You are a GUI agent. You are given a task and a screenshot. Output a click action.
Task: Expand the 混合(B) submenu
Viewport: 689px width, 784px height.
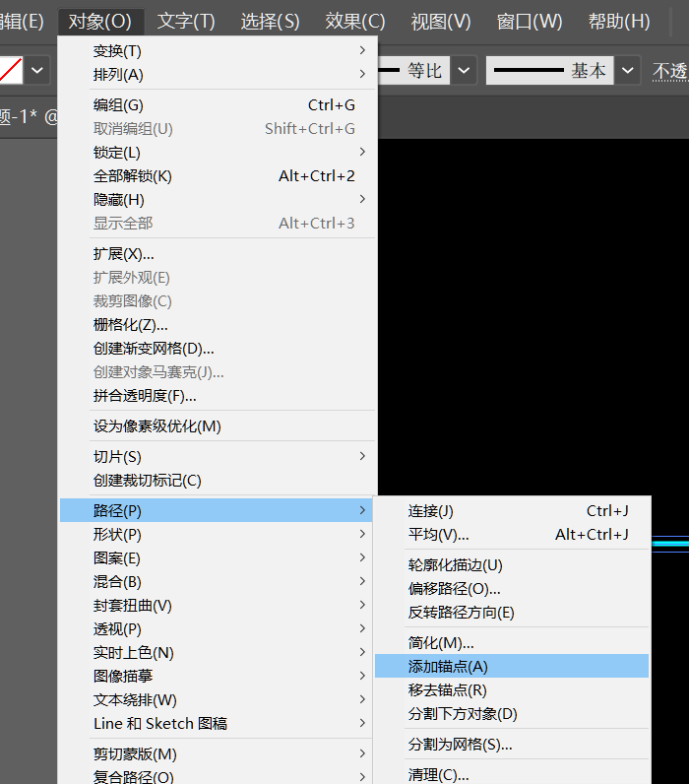coord(217,581)
